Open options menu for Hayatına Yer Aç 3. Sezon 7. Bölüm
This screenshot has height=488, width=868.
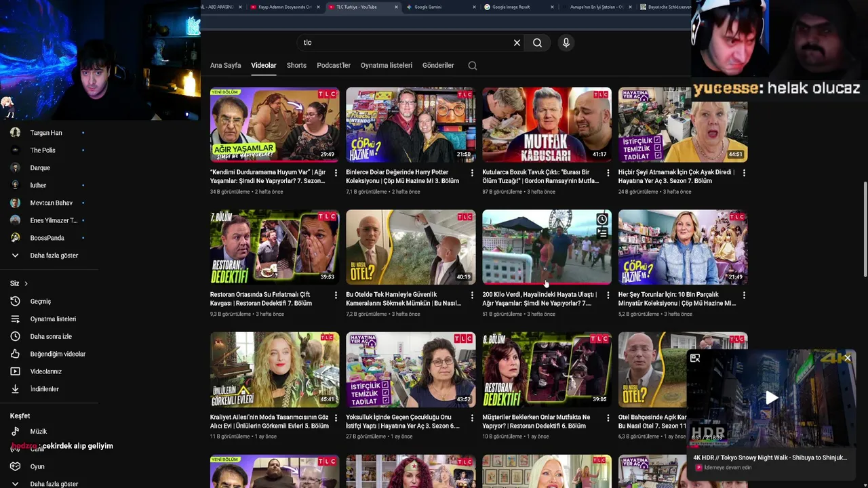pyautogui.click(x=744, y=173)
